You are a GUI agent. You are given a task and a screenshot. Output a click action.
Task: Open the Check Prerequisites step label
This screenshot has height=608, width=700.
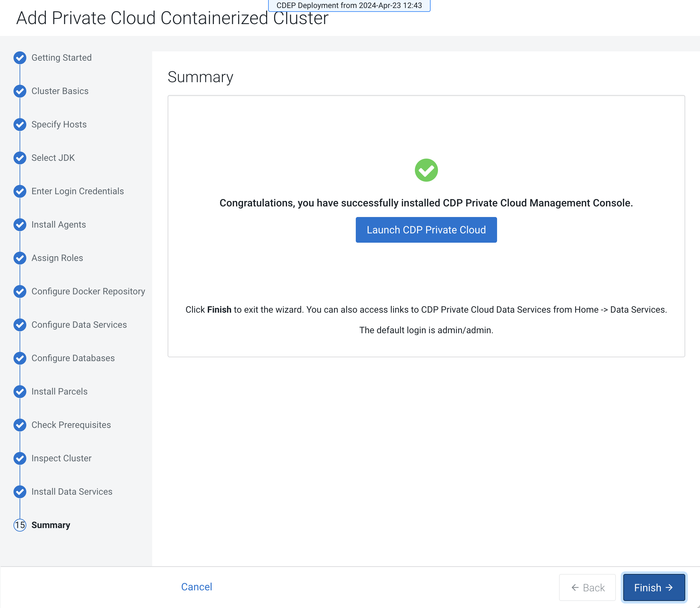coord(71,425)
